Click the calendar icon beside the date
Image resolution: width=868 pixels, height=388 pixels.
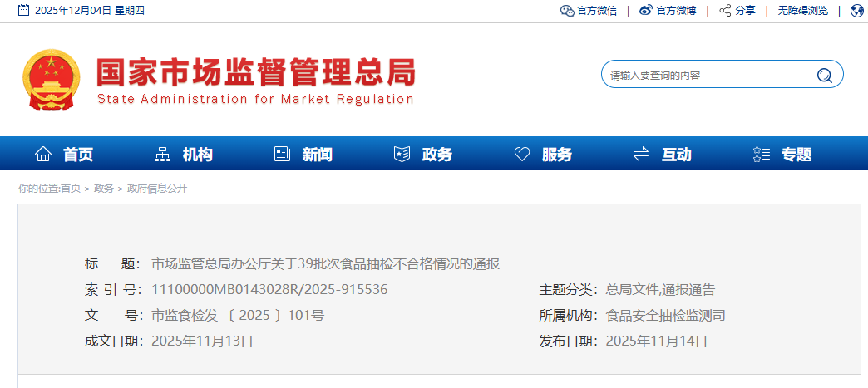23,11
